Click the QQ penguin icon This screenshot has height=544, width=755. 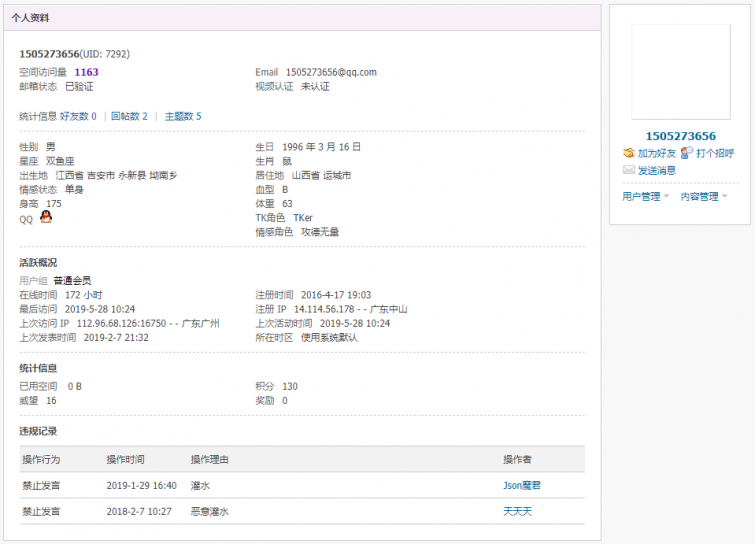(x=45, y=218)
